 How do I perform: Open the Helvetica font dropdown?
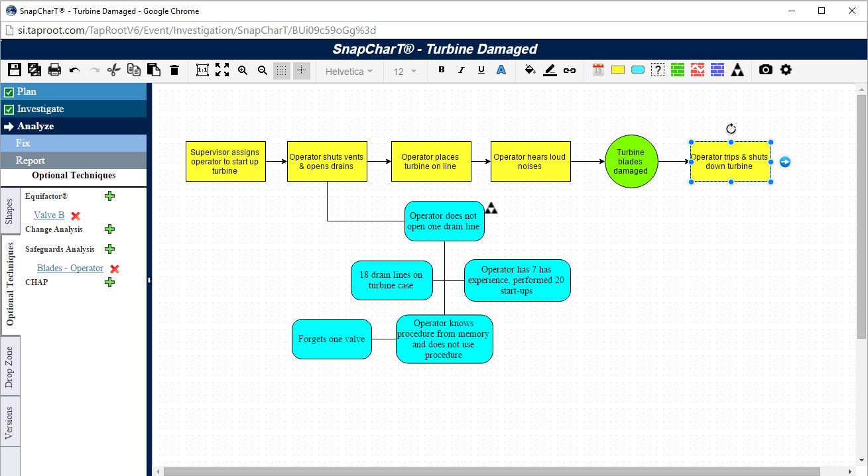349,72
